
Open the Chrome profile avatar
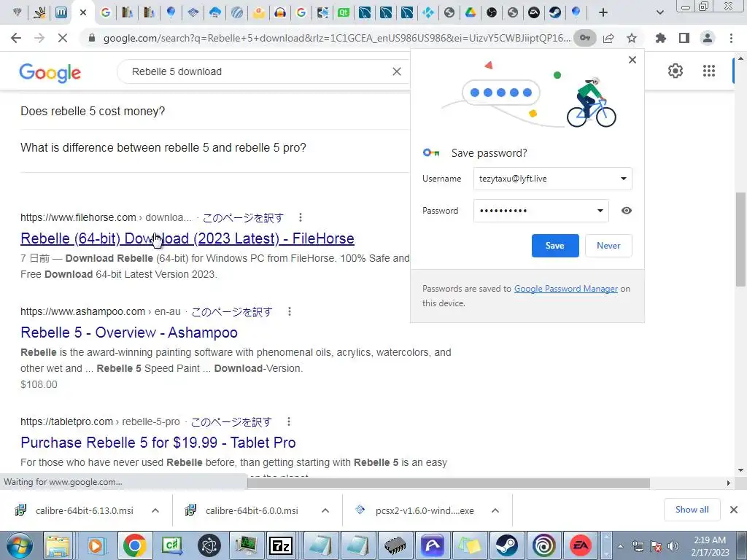[708, 38]
